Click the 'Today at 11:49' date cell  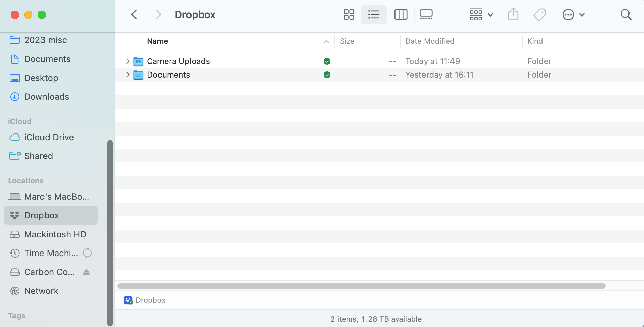[432, 61]
